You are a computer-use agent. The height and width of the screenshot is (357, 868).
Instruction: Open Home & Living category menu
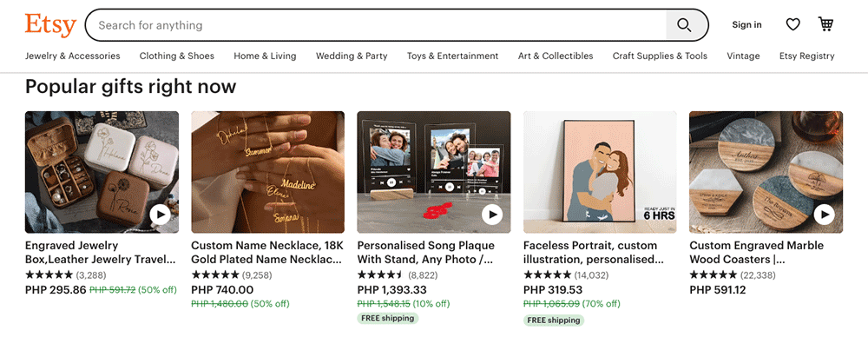point(265,56)
